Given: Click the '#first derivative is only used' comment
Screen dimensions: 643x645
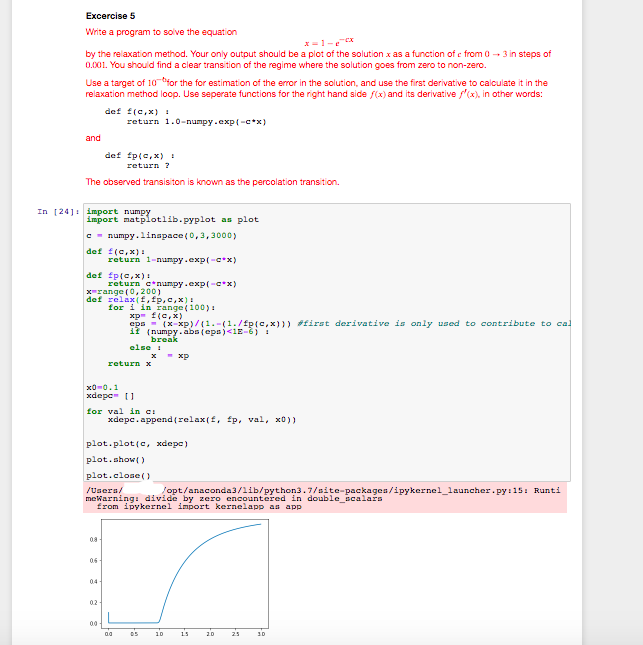Looking at the screenshot, I should [434, 324].
